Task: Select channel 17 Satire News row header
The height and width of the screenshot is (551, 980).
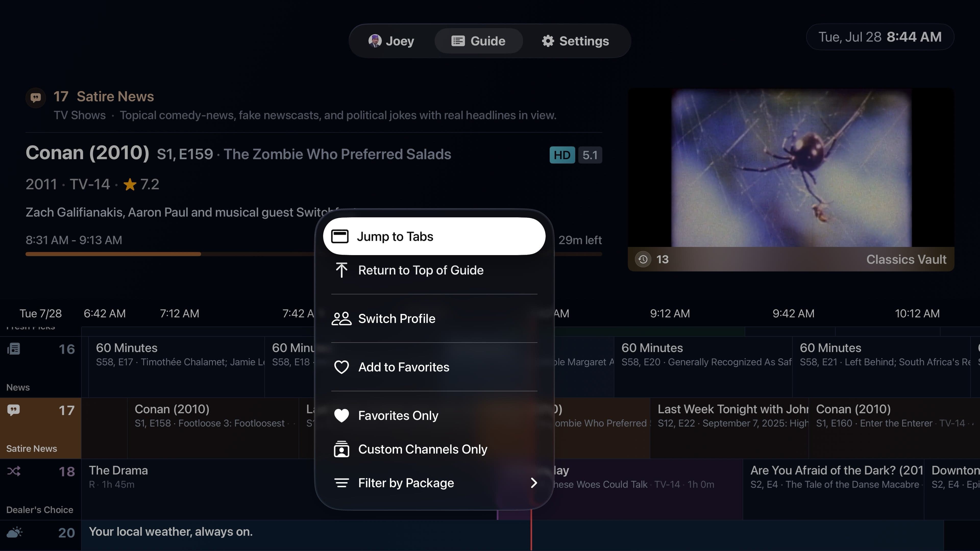Action: [40, 428]
